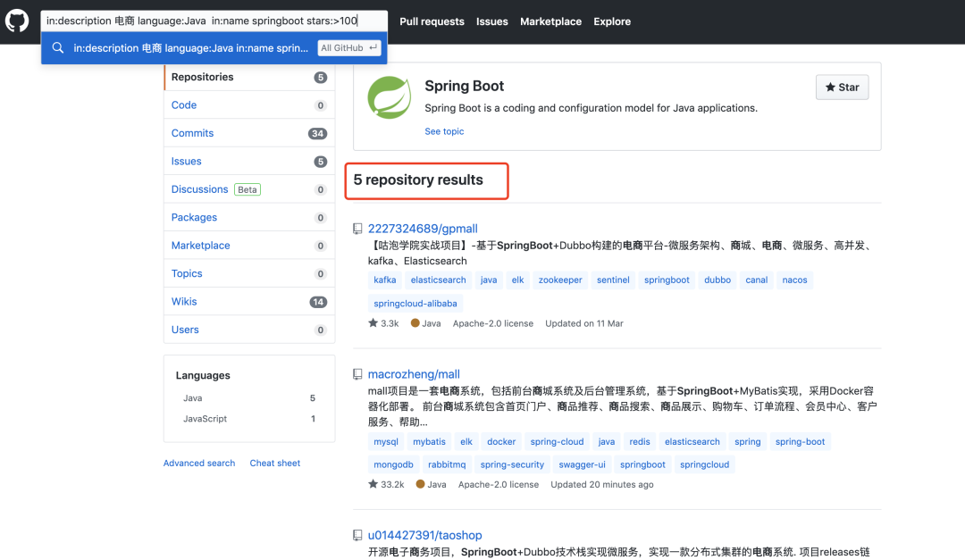Click the repo icon beside macrozheng/mall
This screenshot has height=560, width=965.
[357, 374]
